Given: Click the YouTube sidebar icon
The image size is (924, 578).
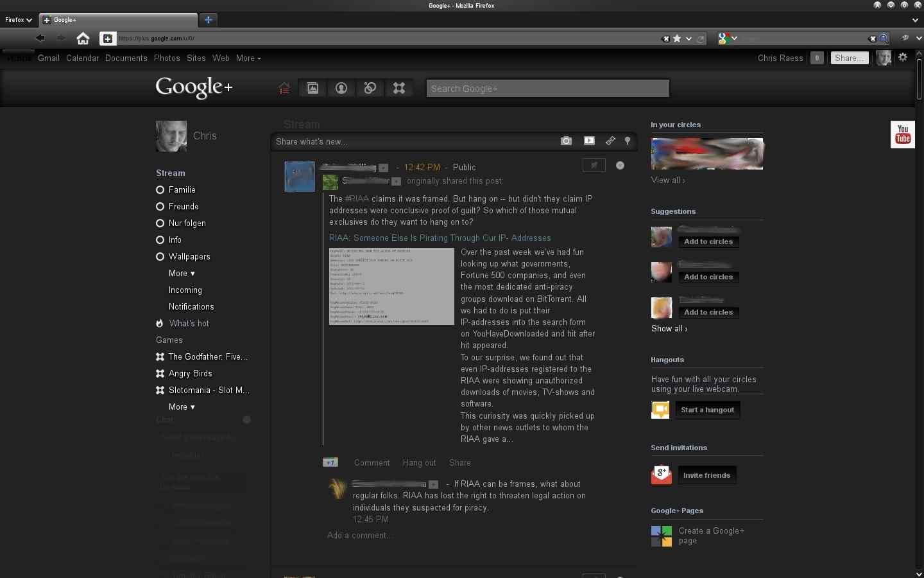Looking at the screenshot, I should click(x=903, y=134).
